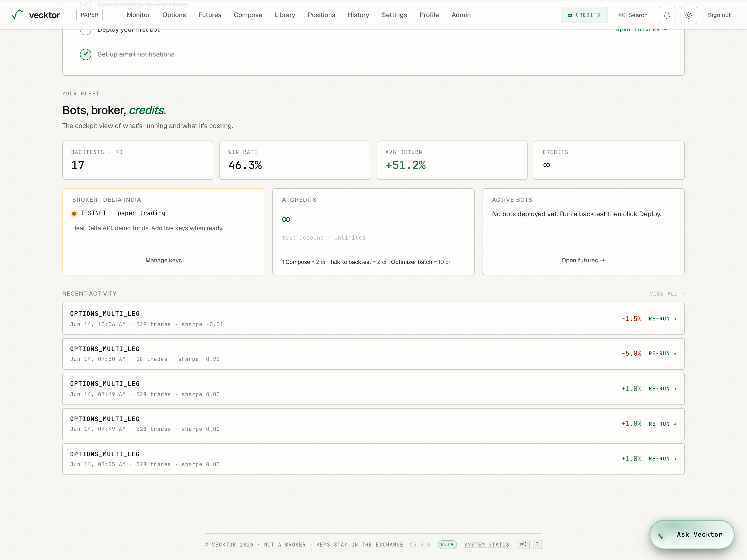Click the green infinity symbol in AI Credits
This screenshot has height=560, width=747.
pos(286,219)
